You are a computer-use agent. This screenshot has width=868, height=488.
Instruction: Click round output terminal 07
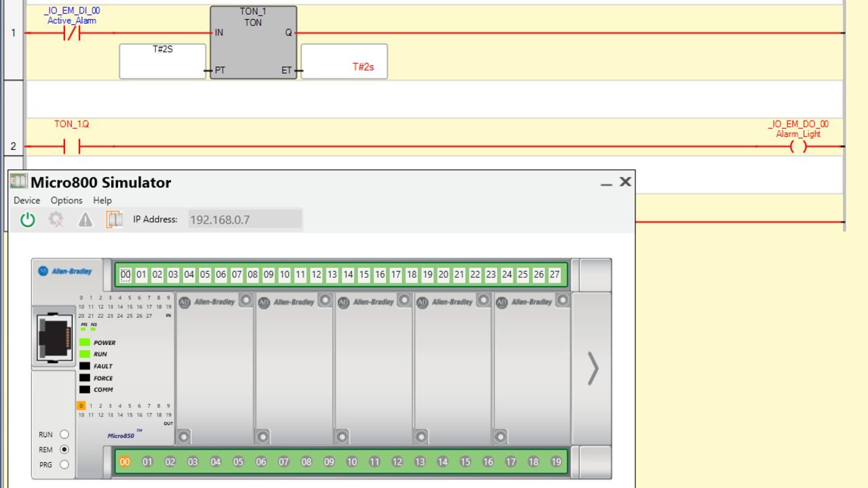click(x=283, y=462)
